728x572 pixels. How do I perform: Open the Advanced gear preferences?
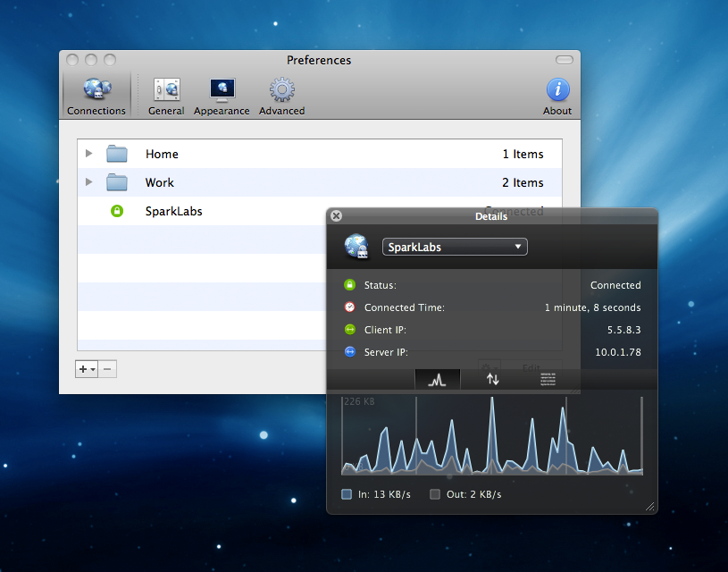click(282, 96)
